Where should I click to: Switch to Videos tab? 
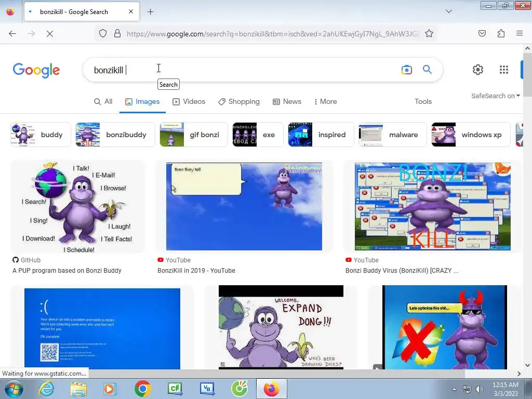(189, 101)
